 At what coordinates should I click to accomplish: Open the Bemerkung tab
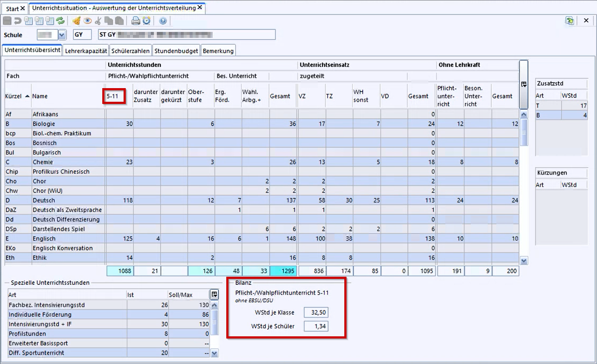(x=218, y=51)
